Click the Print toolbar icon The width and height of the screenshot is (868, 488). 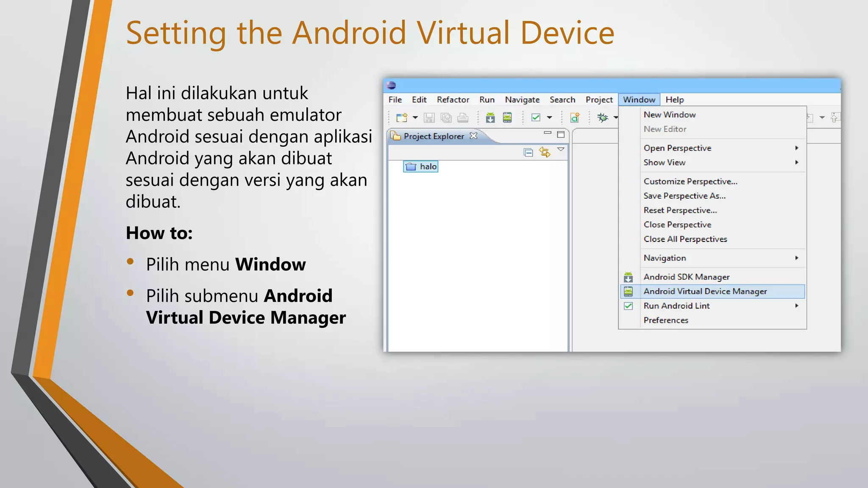(463, 117)
